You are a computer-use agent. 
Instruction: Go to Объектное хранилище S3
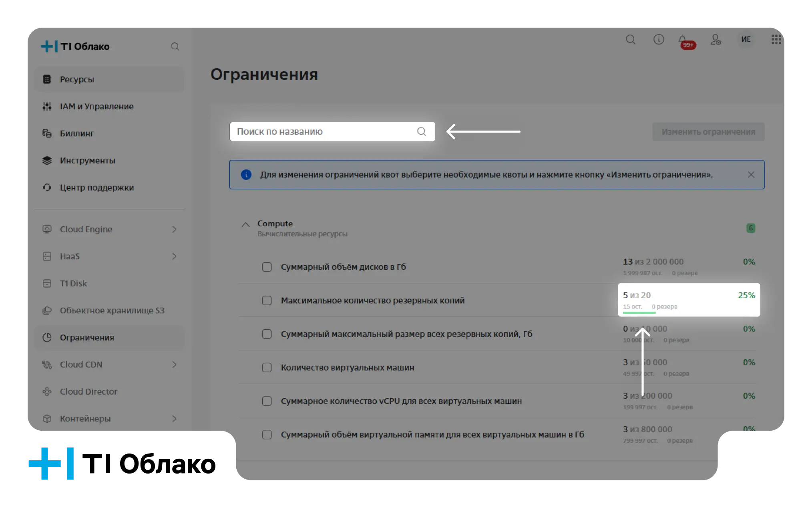pos(109,310)
